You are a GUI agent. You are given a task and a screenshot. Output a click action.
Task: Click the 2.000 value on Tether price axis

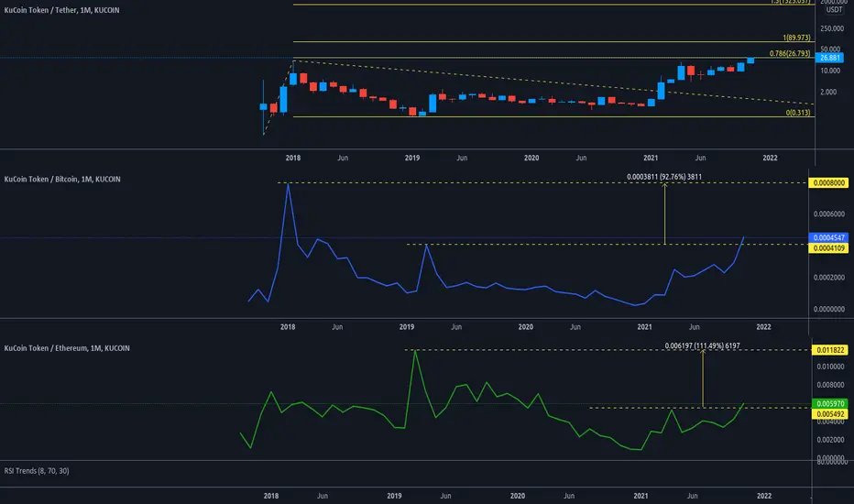828,92
